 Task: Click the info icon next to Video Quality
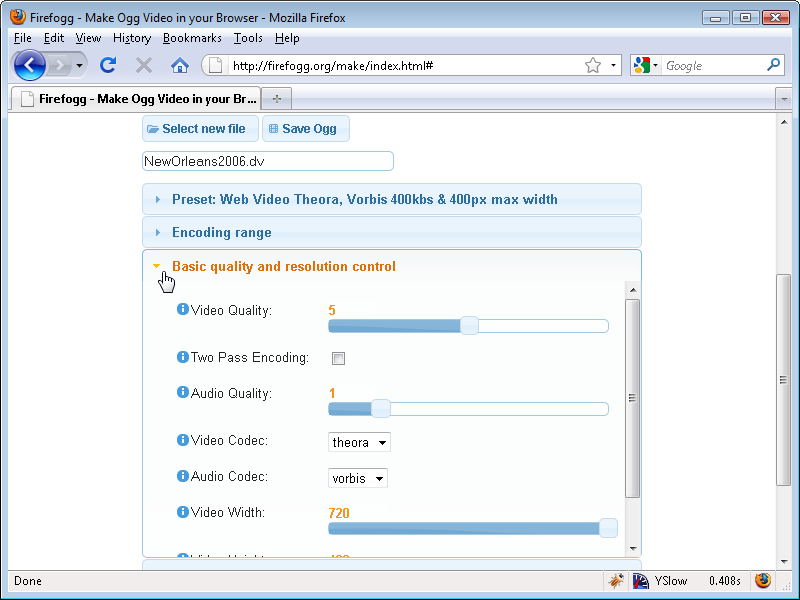click(x=182, y=309)
